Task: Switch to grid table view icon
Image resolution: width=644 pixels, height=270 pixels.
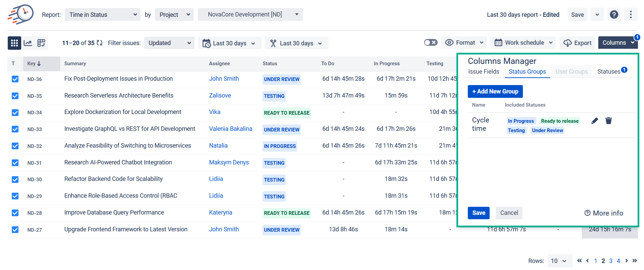Action: [14, 43]
